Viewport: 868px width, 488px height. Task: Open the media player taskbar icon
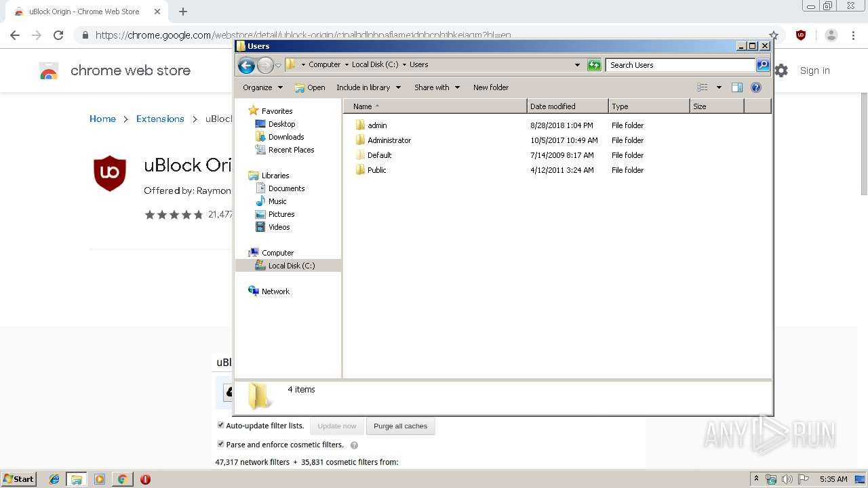pyautogui.click(x=100, y=479)
